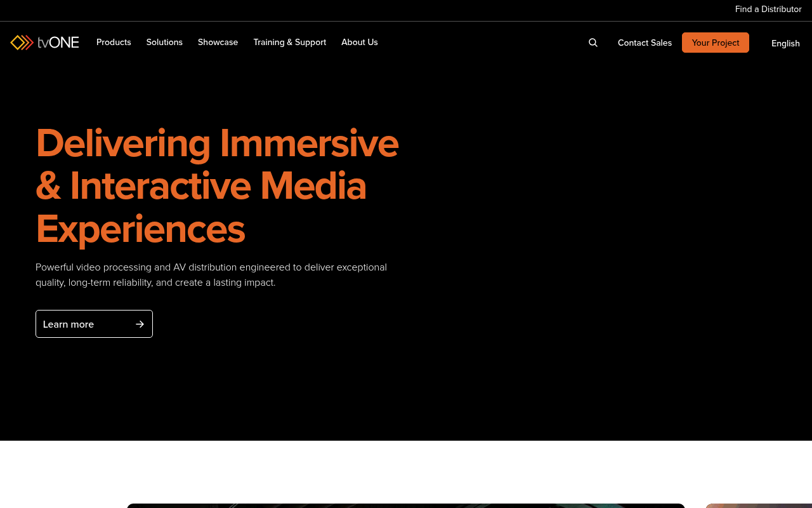Open the Solutions menu

coord(164,42)
